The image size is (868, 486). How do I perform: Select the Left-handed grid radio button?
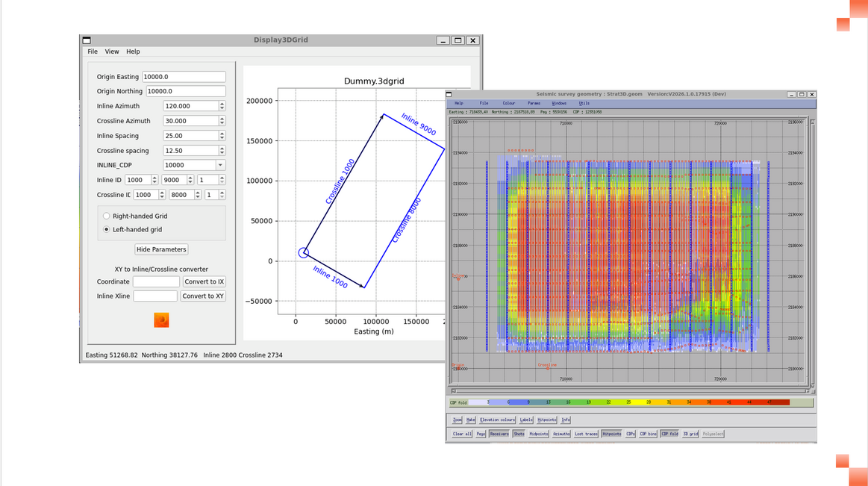point(107,230)
